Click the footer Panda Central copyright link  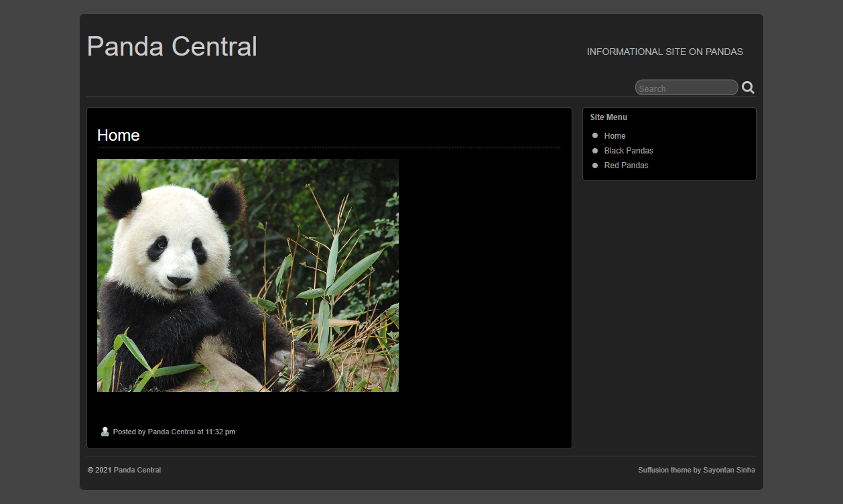point(137,470)
